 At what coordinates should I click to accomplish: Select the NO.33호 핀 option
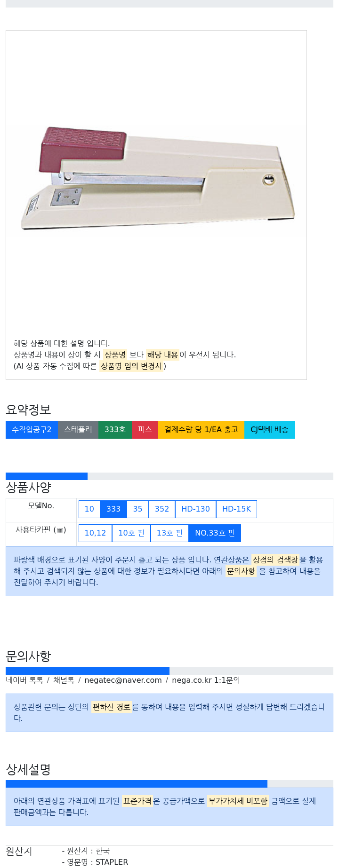(215, 533)
